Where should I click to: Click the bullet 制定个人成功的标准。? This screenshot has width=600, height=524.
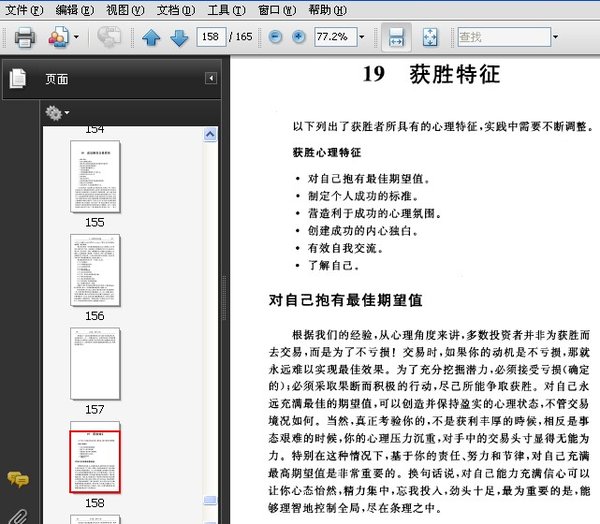pos(363,196)
